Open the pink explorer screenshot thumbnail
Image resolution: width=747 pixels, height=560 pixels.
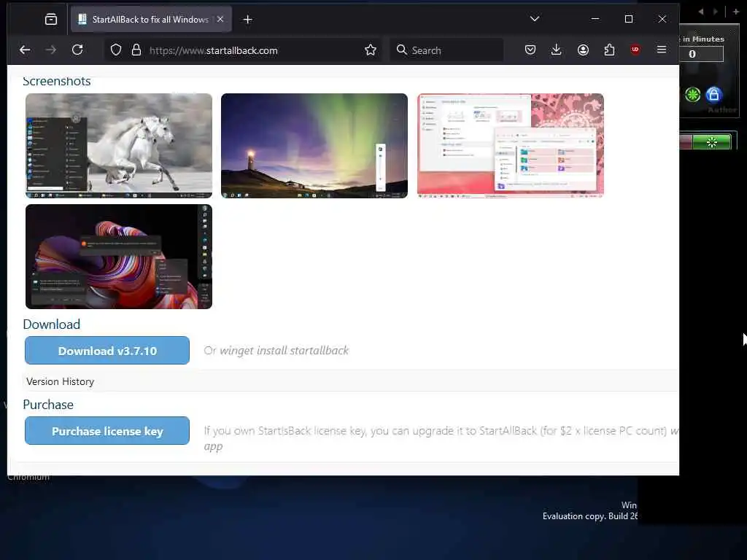510,146
